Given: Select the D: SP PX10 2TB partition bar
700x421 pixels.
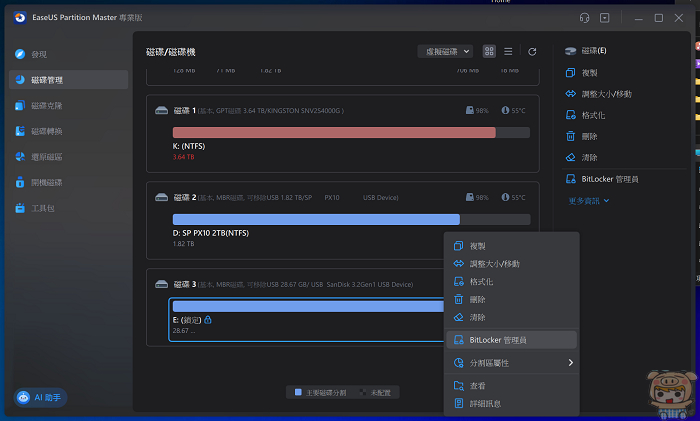Looking at the screenshot, I should (x=316, y=219).
